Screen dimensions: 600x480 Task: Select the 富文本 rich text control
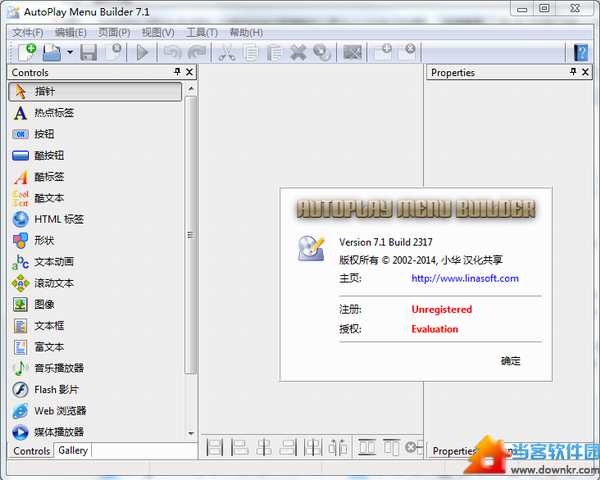pos(95,347)
